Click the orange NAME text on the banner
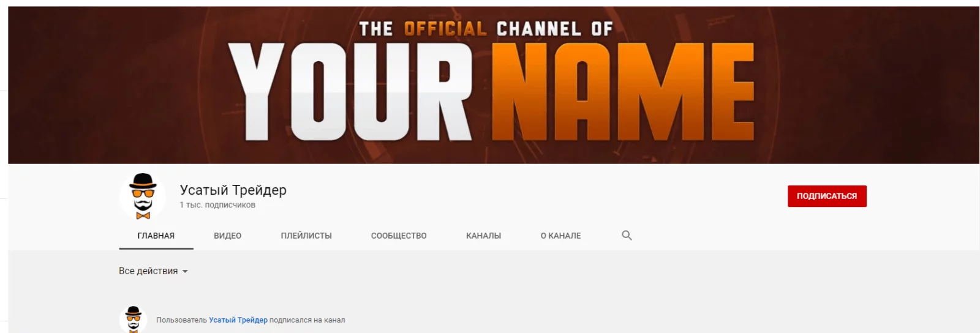The width and height of the screenshot is (980, 333). pos(624,92)
